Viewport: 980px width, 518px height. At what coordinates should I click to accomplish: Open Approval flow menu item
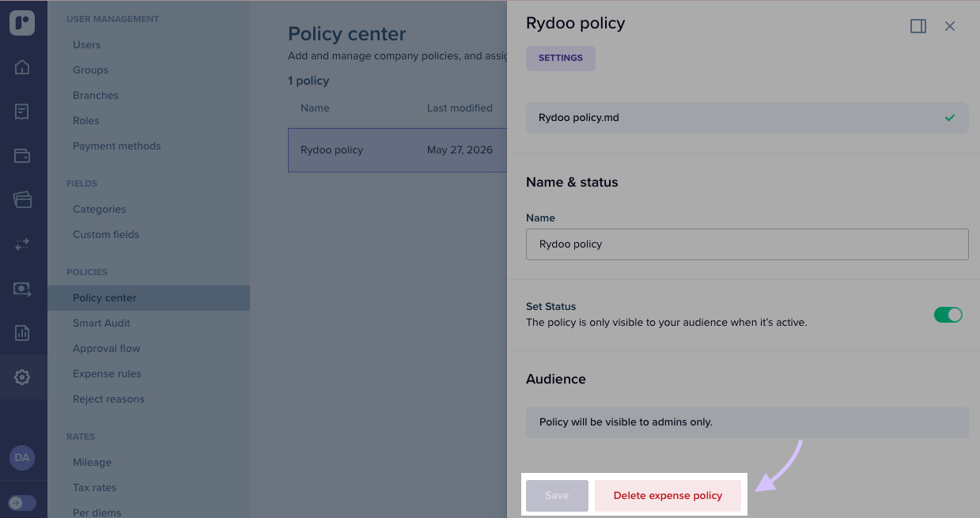click(x=107, y=349)
